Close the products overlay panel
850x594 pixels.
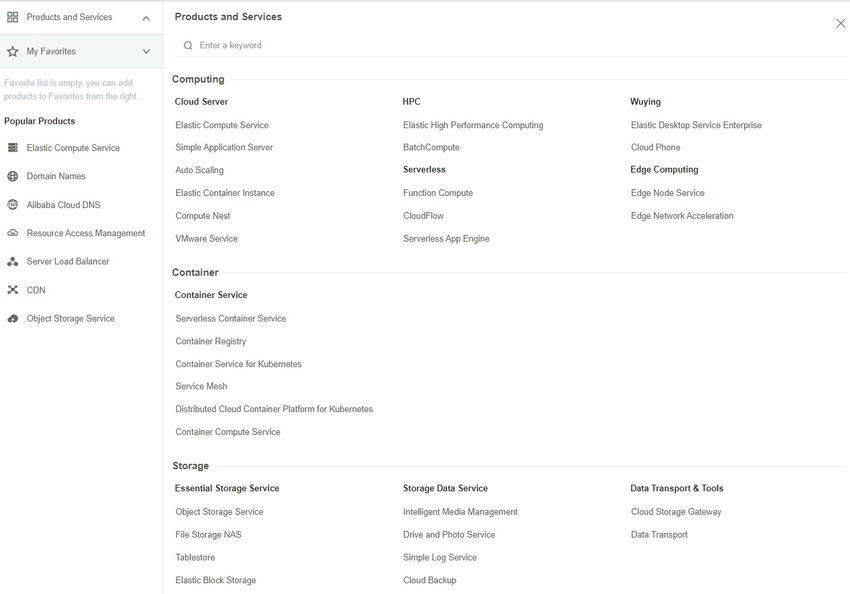(x=839, y=22)
